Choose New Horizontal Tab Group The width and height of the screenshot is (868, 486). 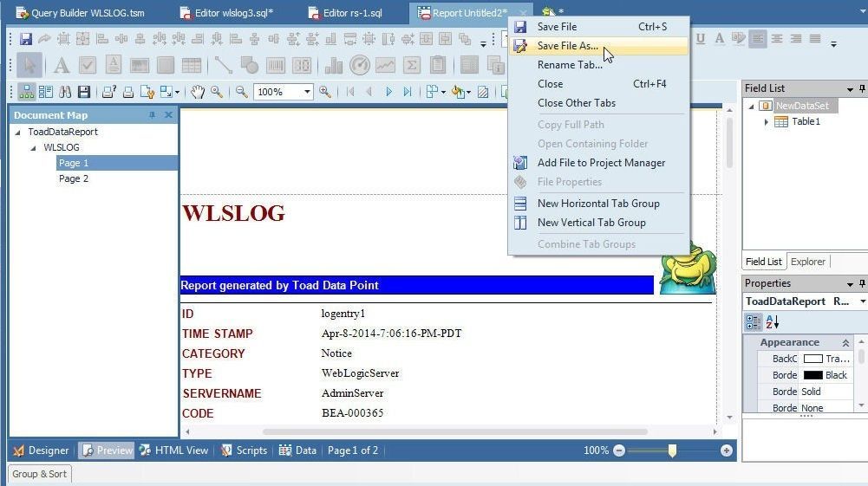598,204
